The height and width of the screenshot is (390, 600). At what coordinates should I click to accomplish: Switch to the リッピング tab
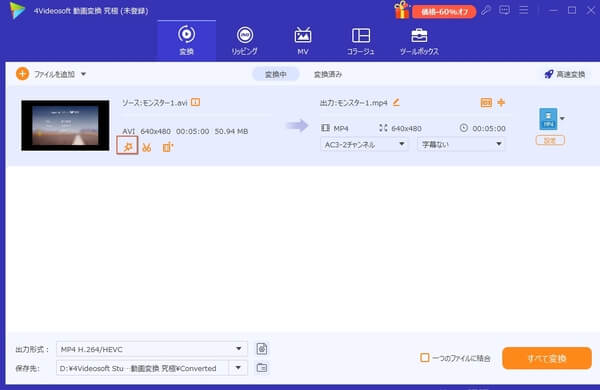click(245, 41)
